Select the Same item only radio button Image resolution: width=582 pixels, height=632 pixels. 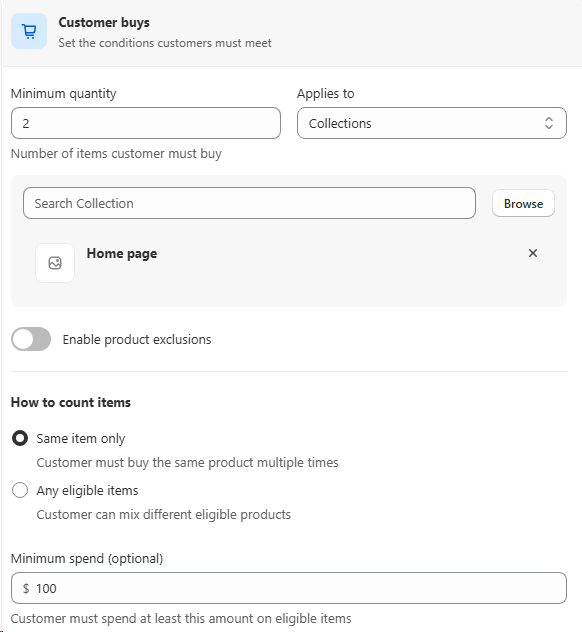click(20, 438)
